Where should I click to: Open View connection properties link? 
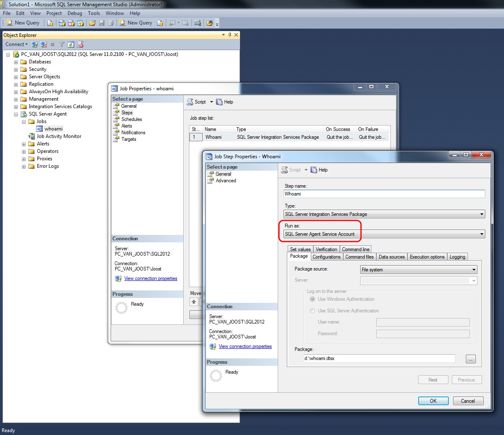click(245, 346)
